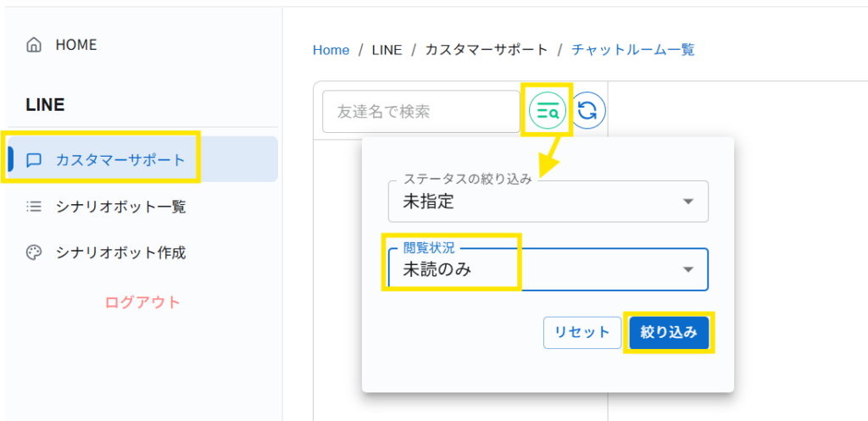Expand the arrow on the 閲覧状況 field

688,269
